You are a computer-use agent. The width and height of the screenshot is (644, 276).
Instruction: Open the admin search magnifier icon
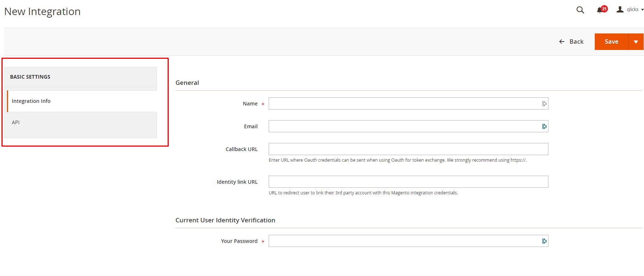[580, 10]
